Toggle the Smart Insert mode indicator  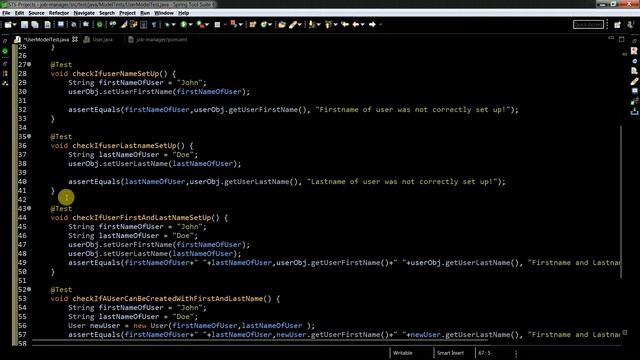450,353
